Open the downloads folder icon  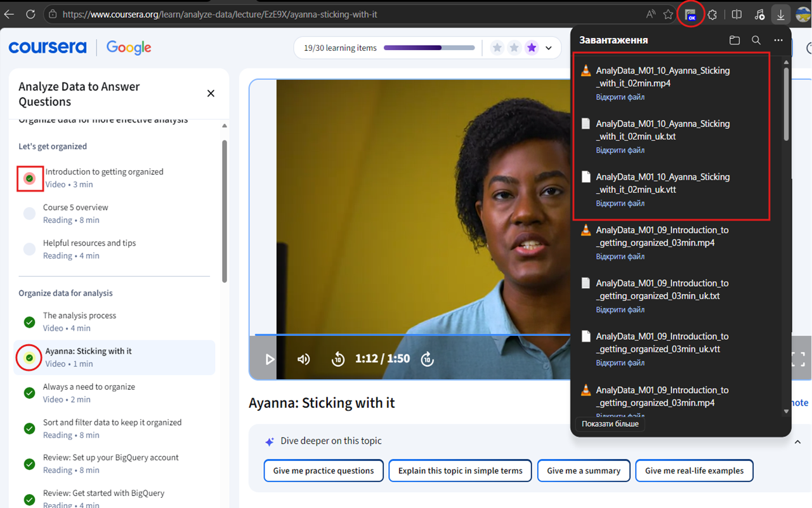735,40
